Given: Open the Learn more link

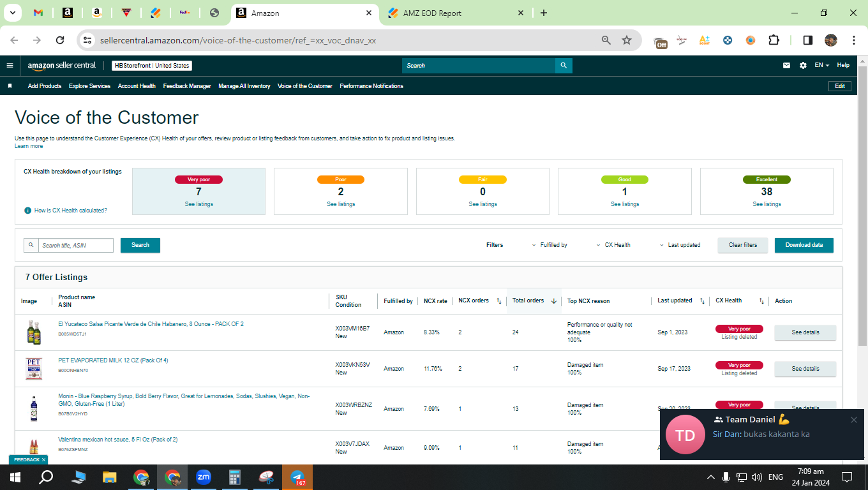Looking at the screenshot, I should point(29,146).
